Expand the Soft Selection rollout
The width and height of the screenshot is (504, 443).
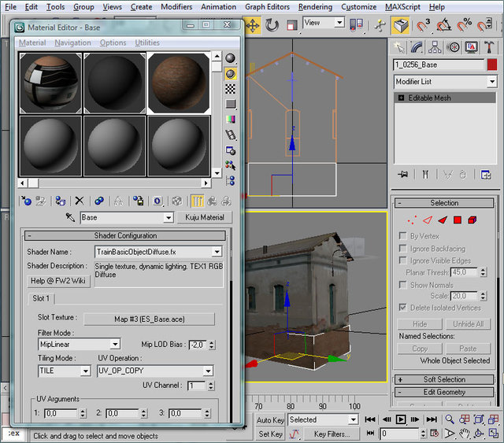pos(444,379)
